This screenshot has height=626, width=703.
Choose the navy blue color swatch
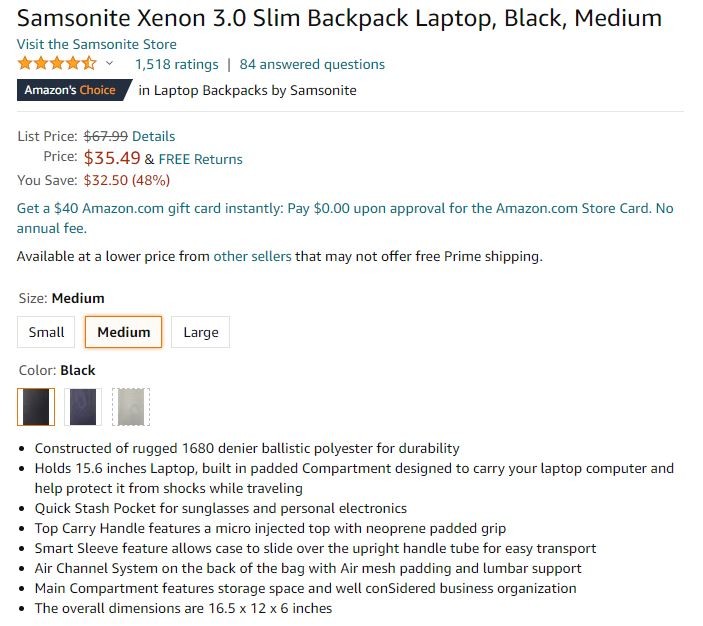click(83, 407)
